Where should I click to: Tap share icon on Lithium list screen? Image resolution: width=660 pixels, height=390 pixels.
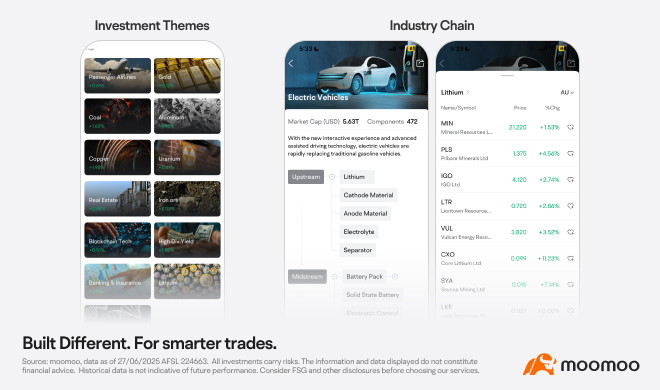point(571,64)
